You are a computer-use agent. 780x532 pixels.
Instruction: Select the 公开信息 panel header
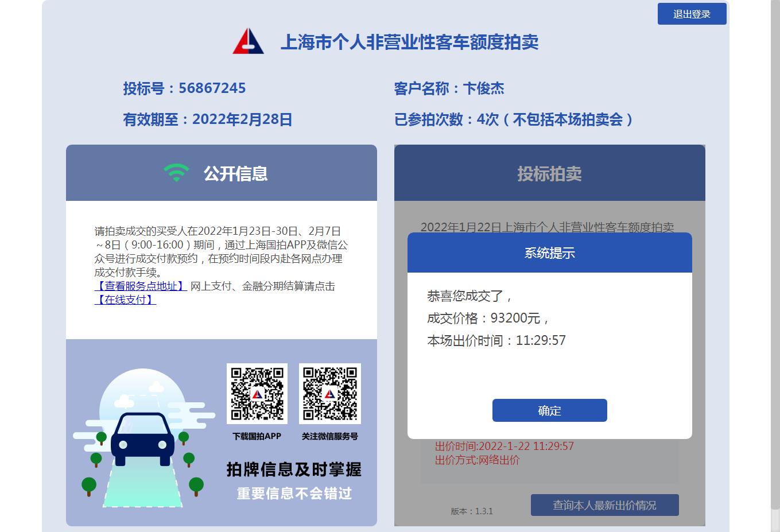coord(222,173)
